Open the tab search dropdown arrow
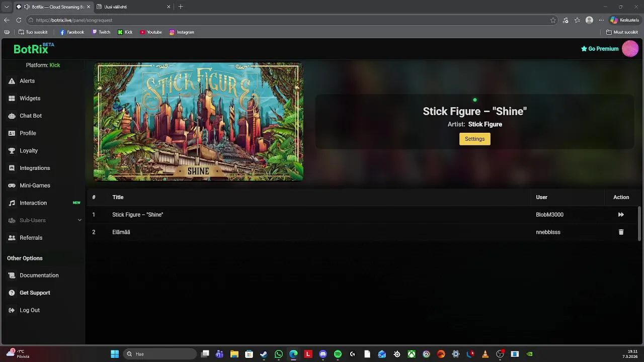The image size is (644, 362). point(7,7)
